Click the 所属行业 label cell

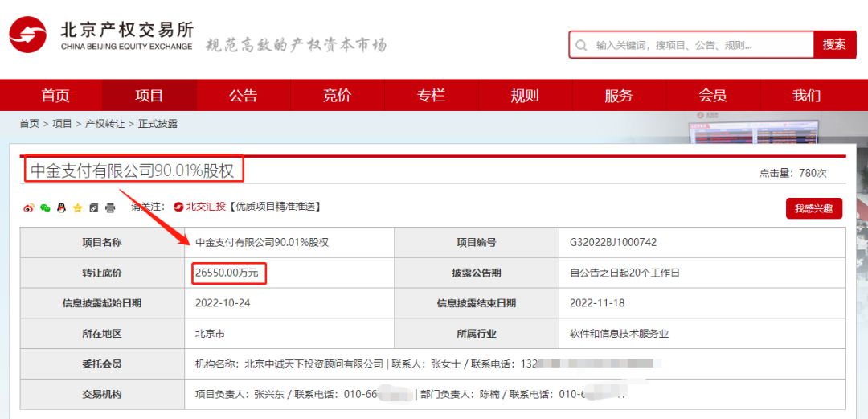point(476,334)
